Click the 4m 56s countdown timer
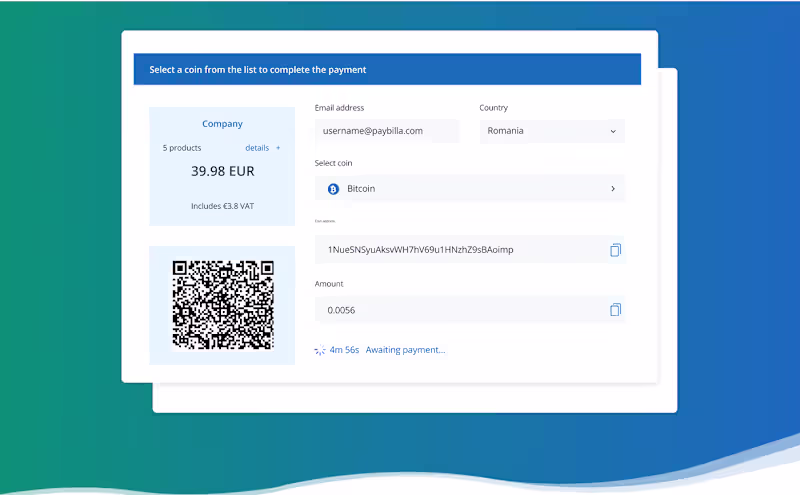The image size is (800, 495). 344,350
